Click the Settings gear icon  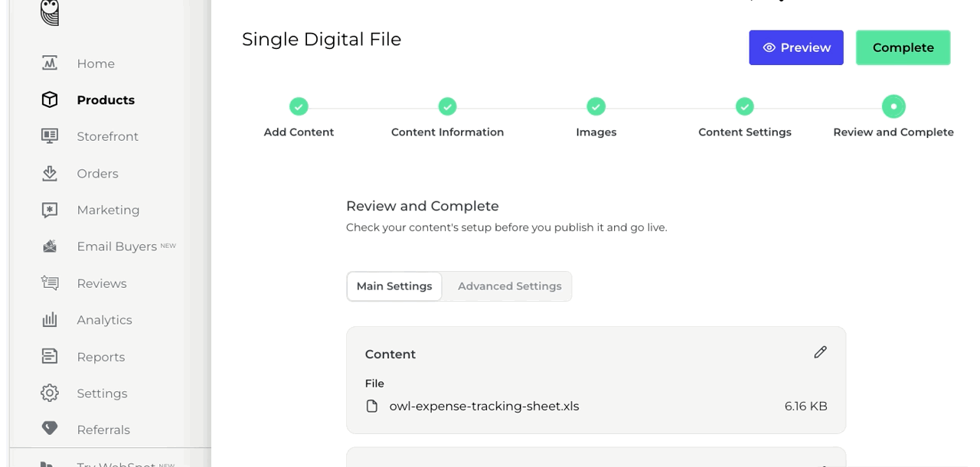pos(50,394)
